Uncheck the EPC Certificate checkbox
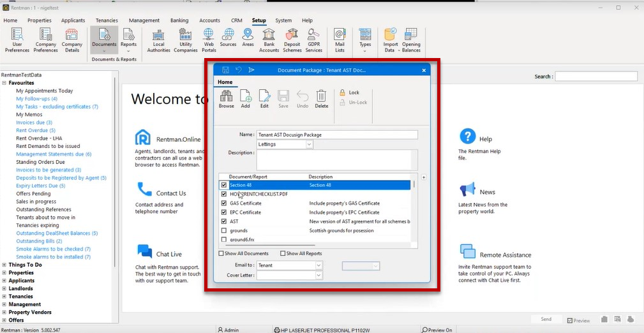 (x=224, y=212)
